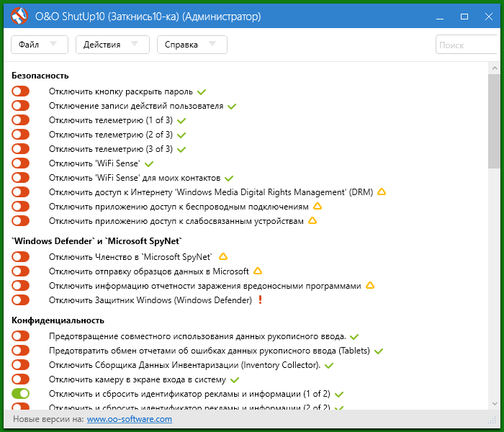Click 'Отключение записи действий пользователя' setting text

[x=136, y=106]
